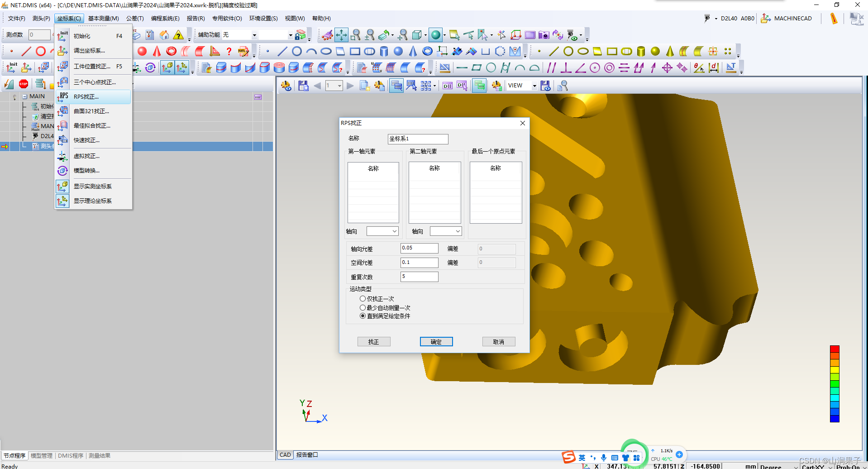
Task: Click the green band of color scale
Action: pyautogui.click(x=835, y=385)
